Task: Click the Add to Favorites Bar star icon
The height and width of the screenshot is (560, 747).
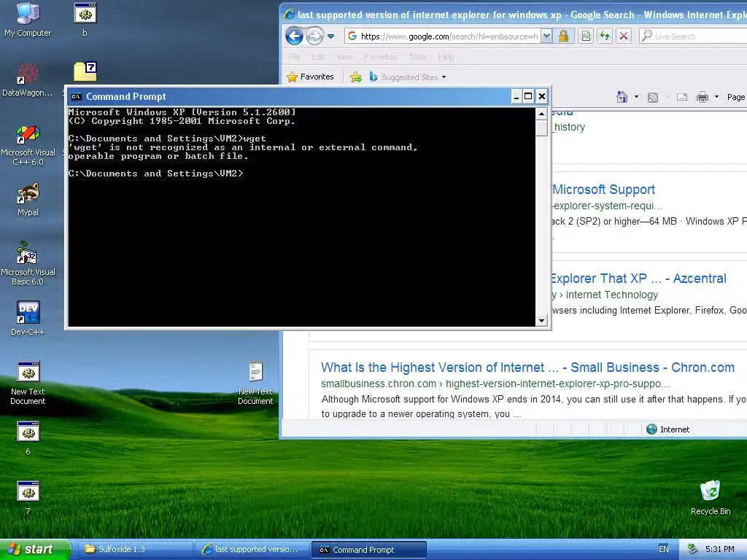Action: pyautogui.click(x=356, y=77)
